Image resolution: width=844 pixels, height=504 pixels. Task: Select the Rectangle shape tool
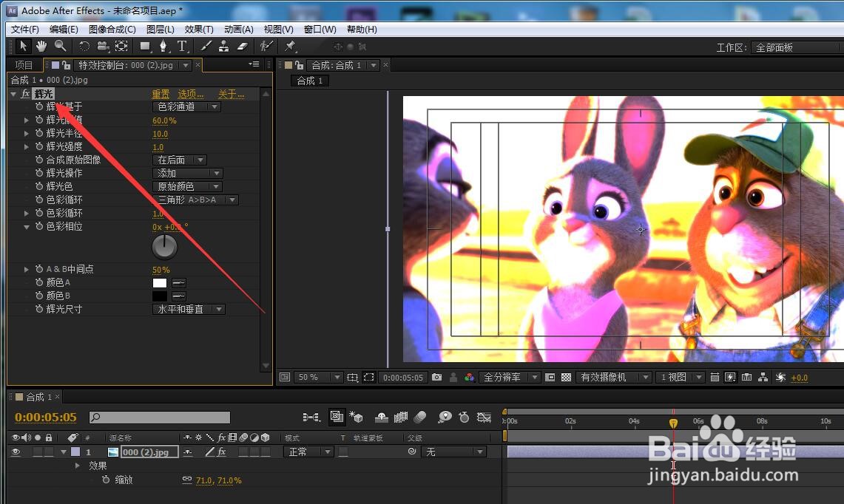tap(145, 47)
